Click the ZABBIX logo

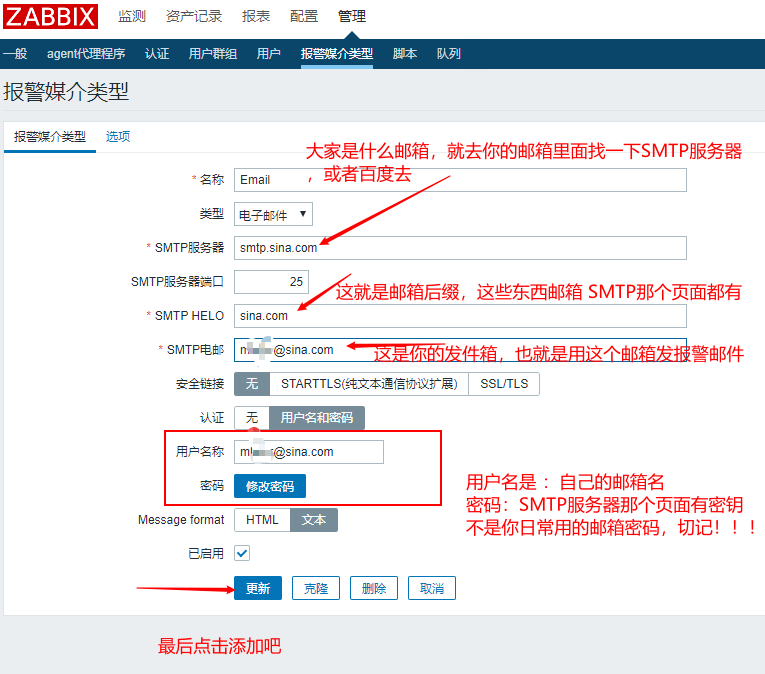click(50, 17)
